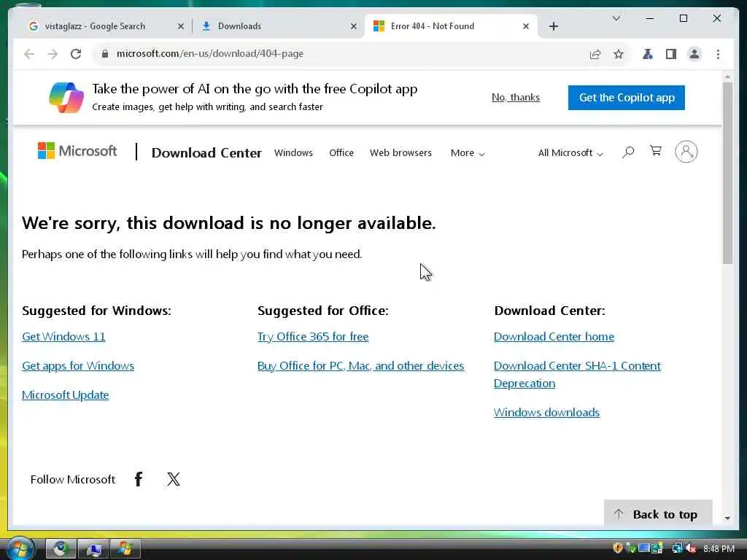The image size is (747, 560).
Task: Open the Chrome three-dot menu
Action: click(x=718, y=54)
